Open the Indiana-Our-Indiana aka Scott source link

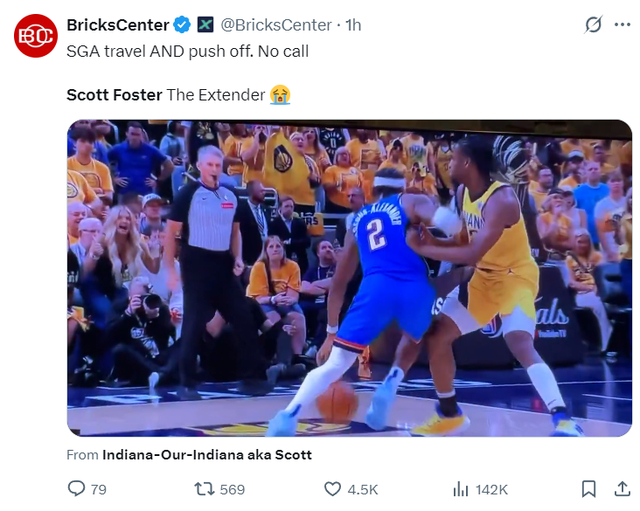[207, 454]
